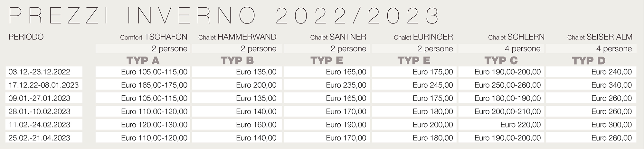The image size is (644, 149).
Task: Click the Euro 340,00 Seiser Alm price
Action: tap(611, 85)
